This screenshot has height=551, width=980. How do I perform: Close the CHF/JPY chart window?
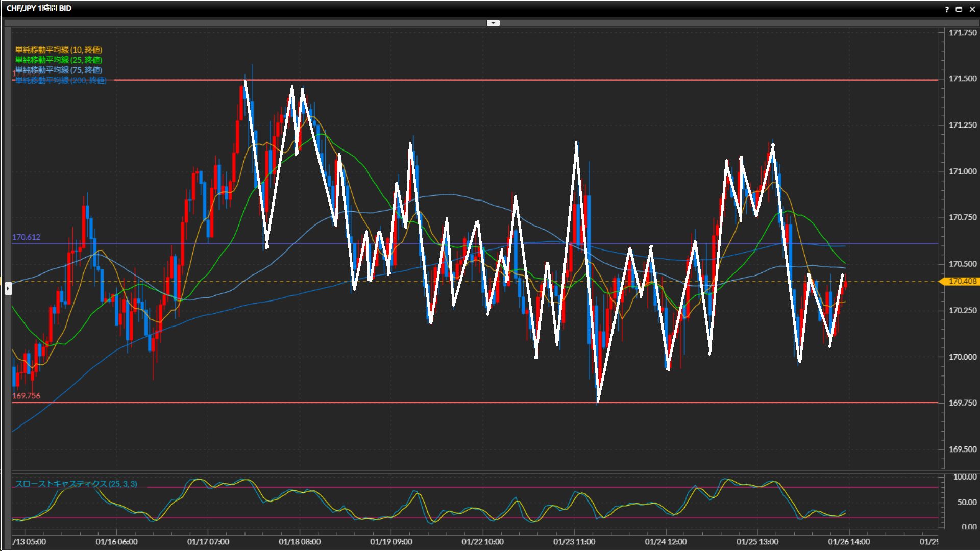coord(972,9)
